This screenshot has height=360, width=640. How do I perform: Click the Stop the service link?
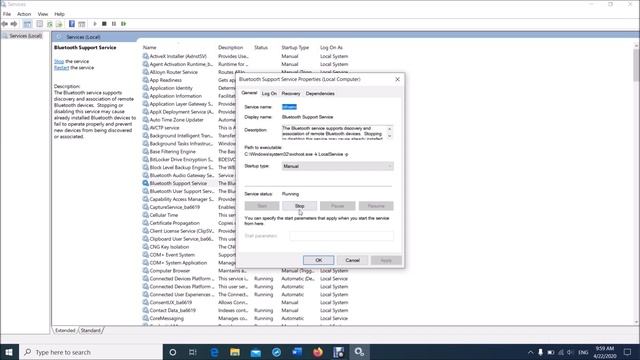59,61
